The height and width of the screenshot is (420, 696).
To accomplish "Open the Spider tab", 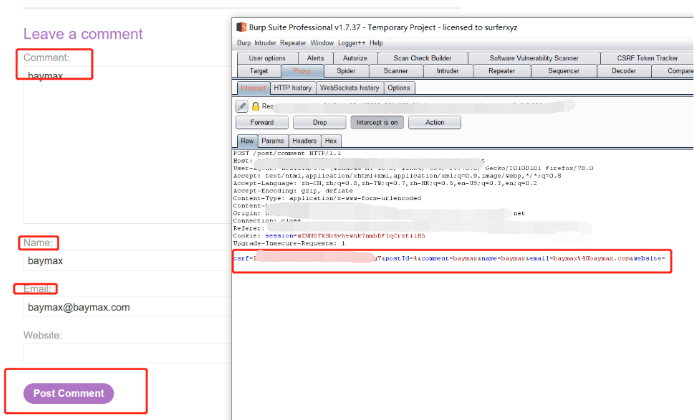I will [x=346, y=71].
